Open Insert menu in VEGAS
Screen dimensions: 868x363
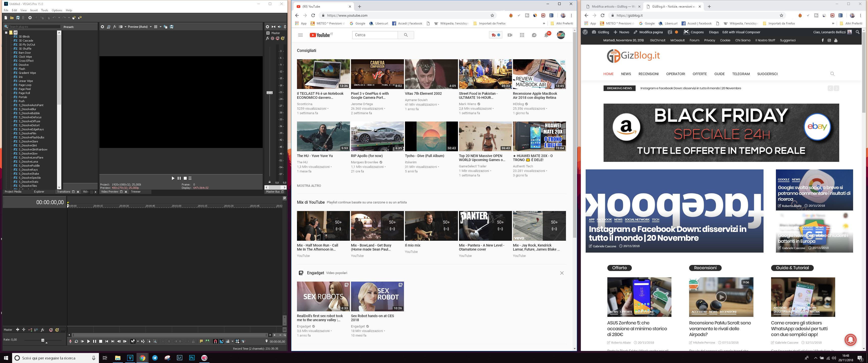(x=34, y=10)
